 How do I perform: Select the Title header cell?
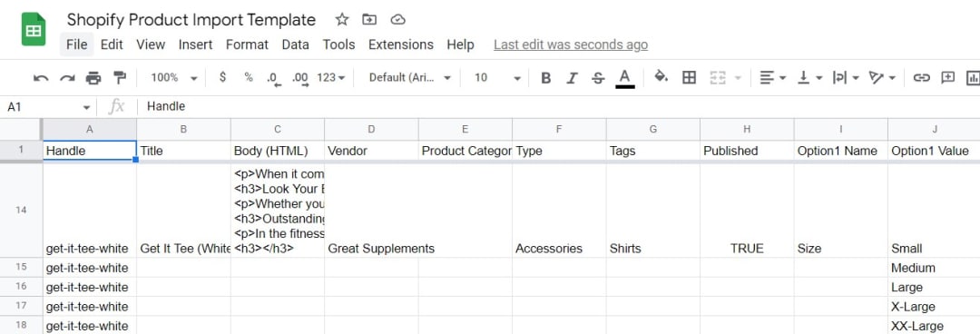click(183, 151)
